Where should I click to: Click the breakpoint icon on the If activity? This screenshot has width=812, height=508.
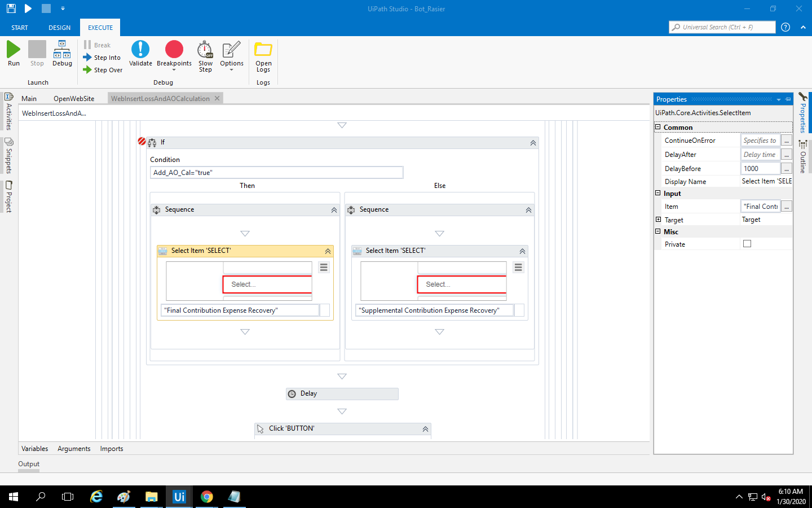[x=142, y=141]
